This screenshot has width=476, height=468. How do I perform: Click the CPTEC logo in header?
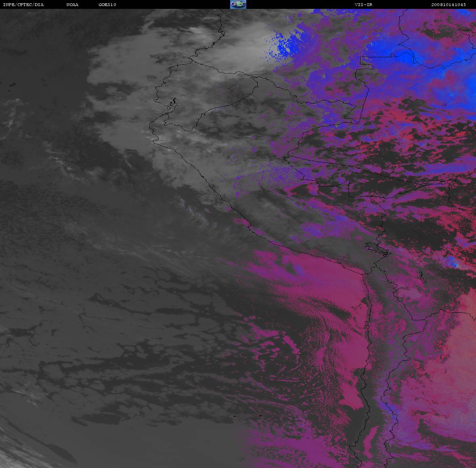coord(238,4)
